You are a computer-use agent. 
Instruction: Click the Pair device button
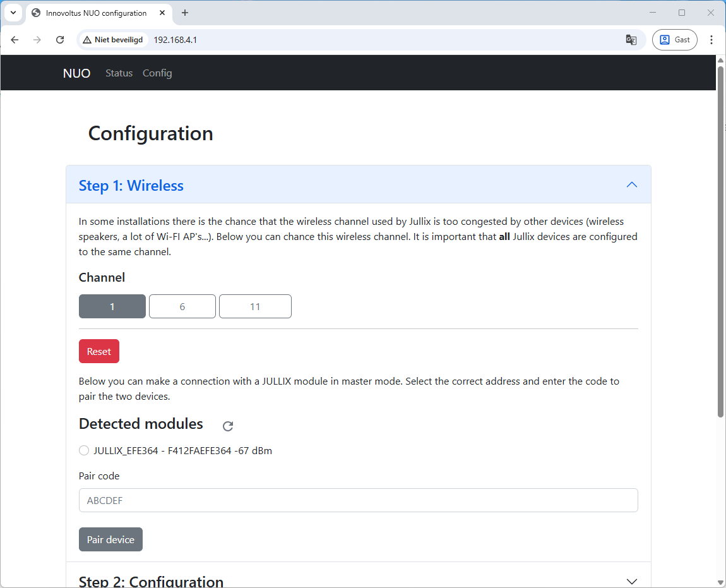tap(110, 539)
